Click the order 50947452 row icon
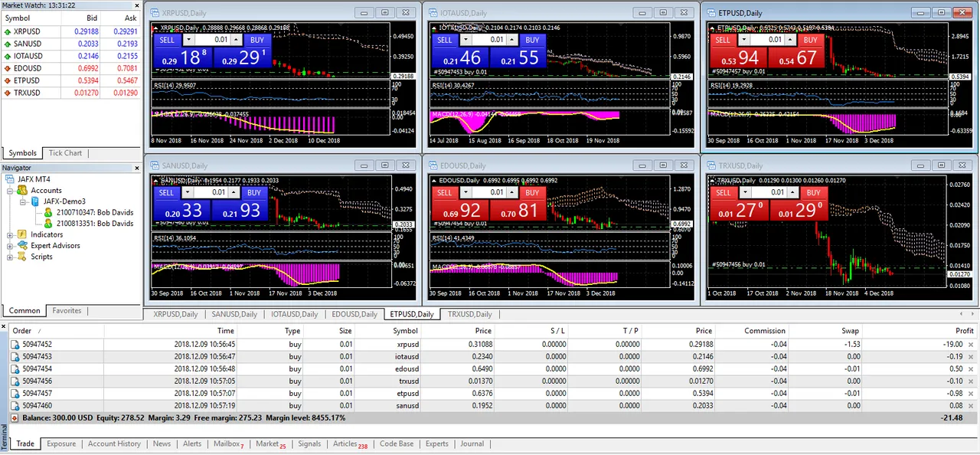This screenshot has width=980, height=455. (15, 345)
